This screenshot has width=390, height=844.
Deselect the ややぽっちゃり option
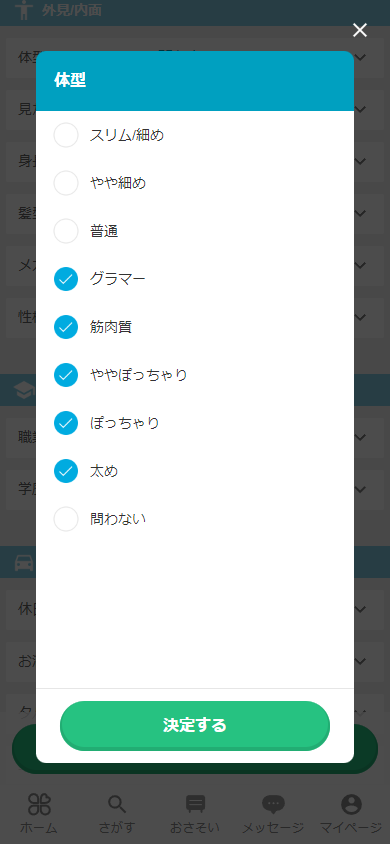click(x=66, y=375)
